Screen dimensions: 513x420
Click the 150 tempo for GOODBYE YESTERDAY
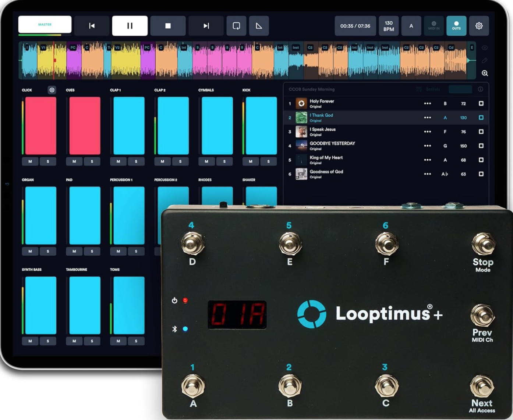[x=463, y=146]
